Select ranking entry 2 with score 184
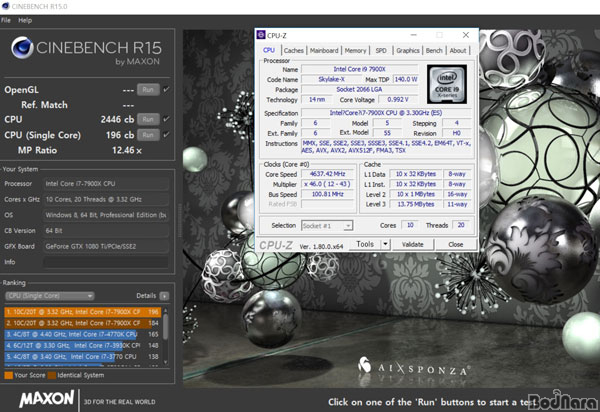The width and height of the screenshot is (600, 412). (83, 323)
